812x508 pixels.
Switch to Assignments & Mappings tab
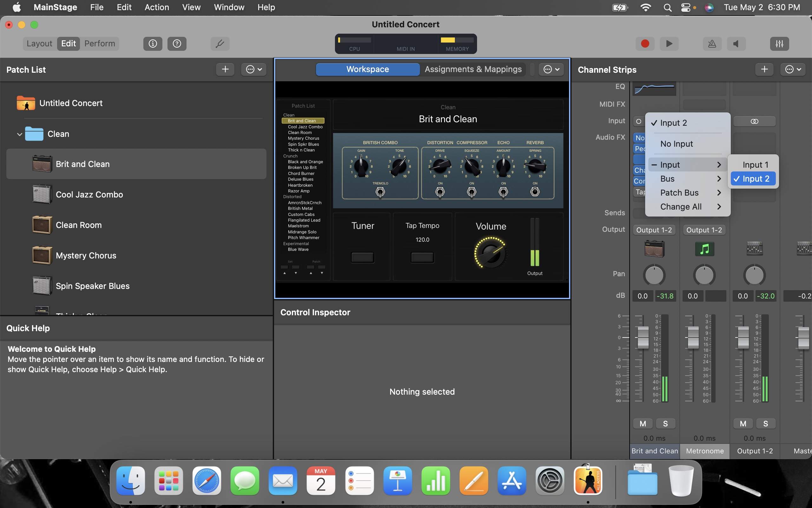pos(473,69)
